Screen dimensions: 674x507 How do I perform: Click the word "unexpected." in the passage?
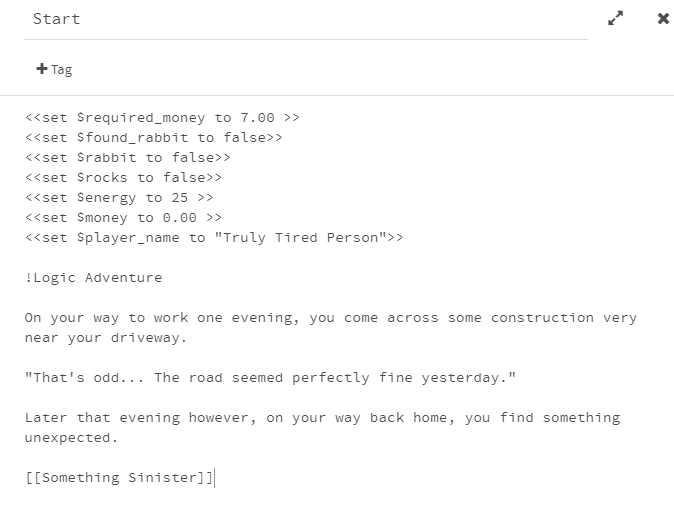click(x=72, y=438)
